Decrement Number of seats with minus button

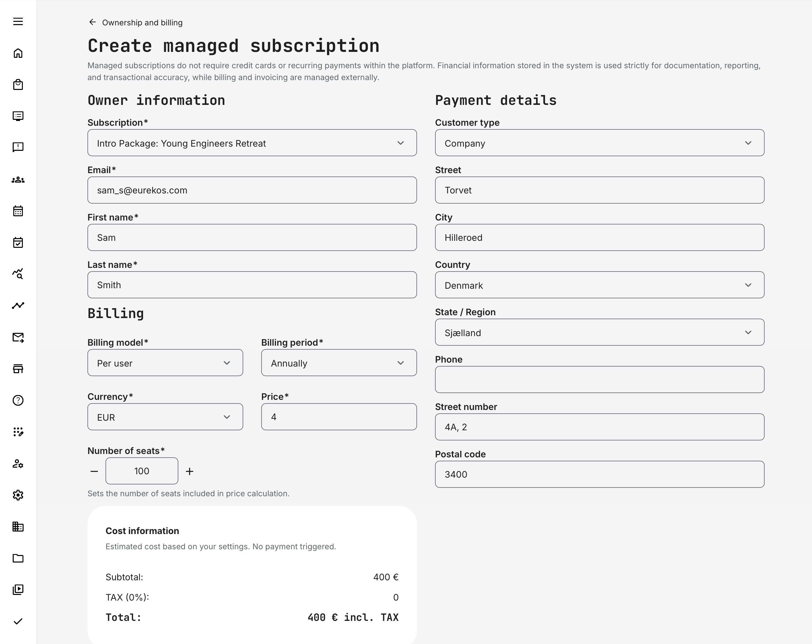[94, 471]
